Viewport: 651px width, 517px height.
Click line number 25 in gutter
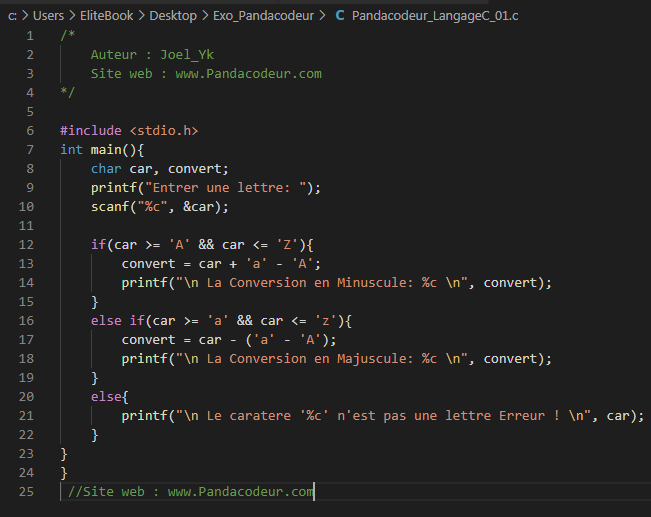[26, 492]
